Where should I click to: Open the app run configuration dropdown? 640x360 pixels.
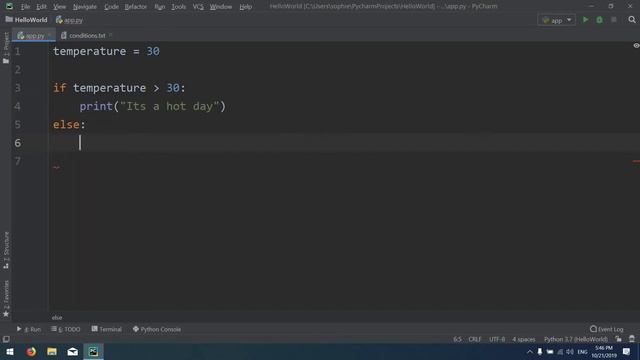coord(557,20)
